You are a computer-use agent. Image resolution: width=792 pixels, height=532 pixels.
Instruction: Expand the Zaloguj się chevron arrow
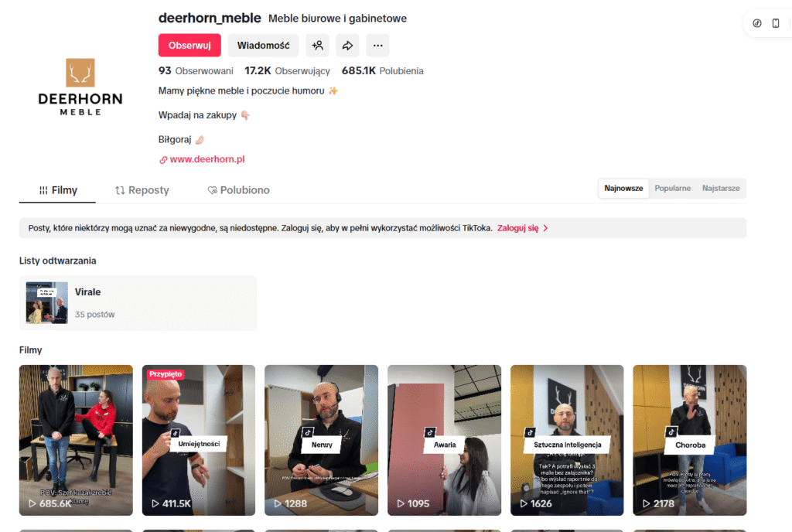[545, 228]
